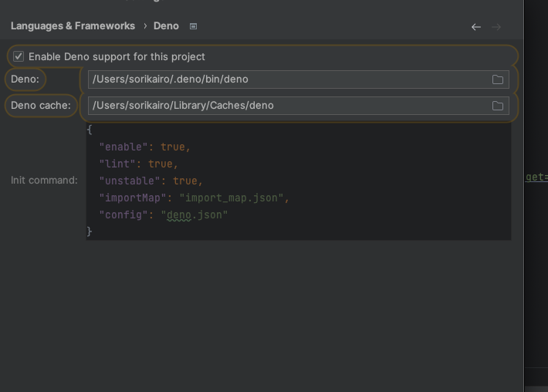This screenshot has height=392, width=548.
Task: Click the Deno: path label
Action: (x=25, y=79)
